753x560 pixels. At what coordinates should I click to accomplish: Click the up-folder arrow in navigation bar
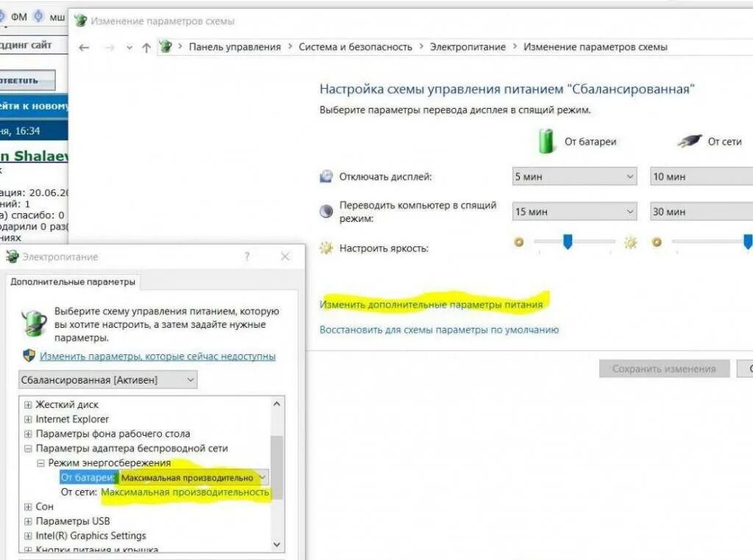[146, 47]
